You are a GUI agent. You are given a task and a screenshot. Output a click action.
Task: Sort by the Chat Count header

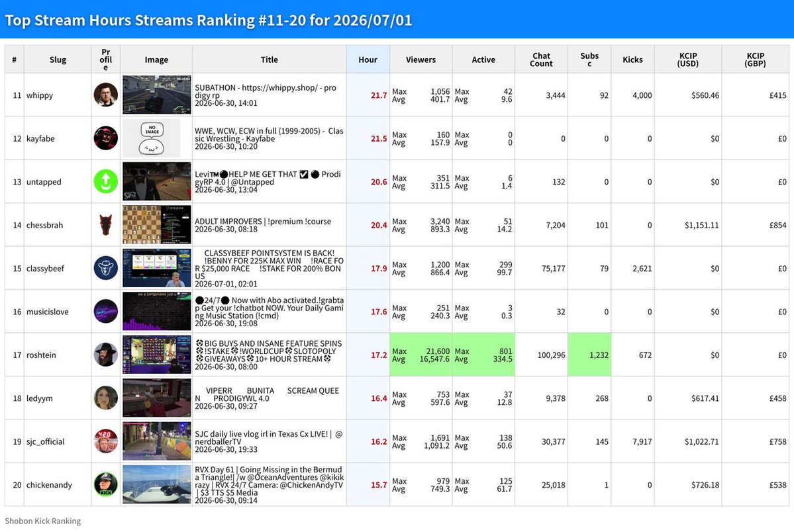[541, 60]
